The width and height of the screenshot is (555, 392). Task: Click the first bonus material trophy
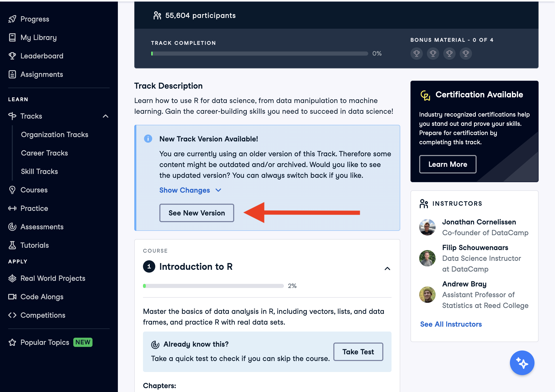click(416, 54)
